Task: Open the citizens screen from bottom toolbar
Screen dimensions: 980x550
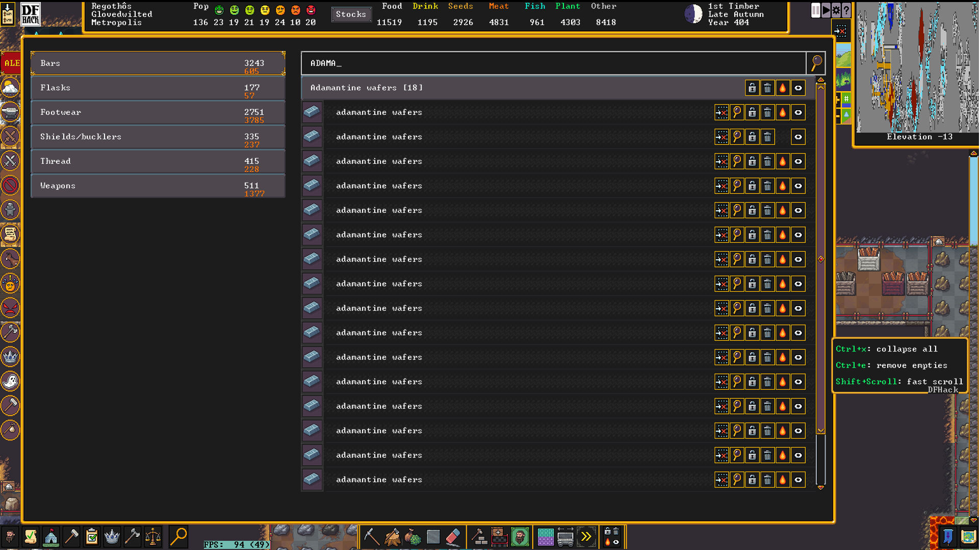Action: tap(10, 537)
